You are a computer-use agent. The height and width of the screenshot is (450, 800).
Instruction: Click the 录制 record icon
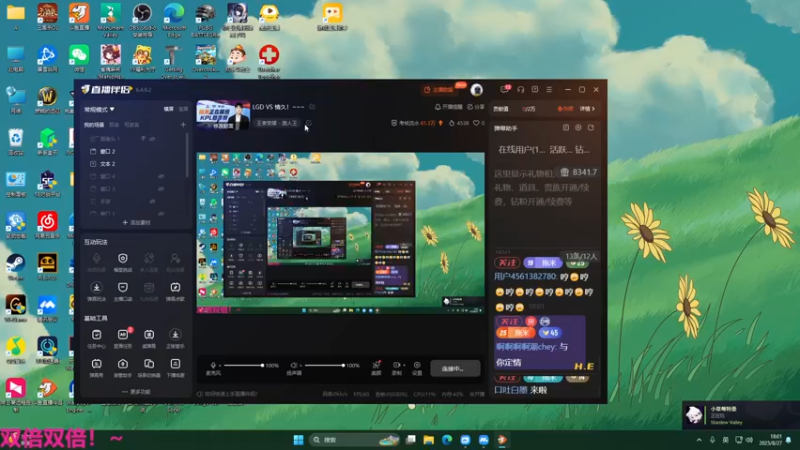coord(396,365)
